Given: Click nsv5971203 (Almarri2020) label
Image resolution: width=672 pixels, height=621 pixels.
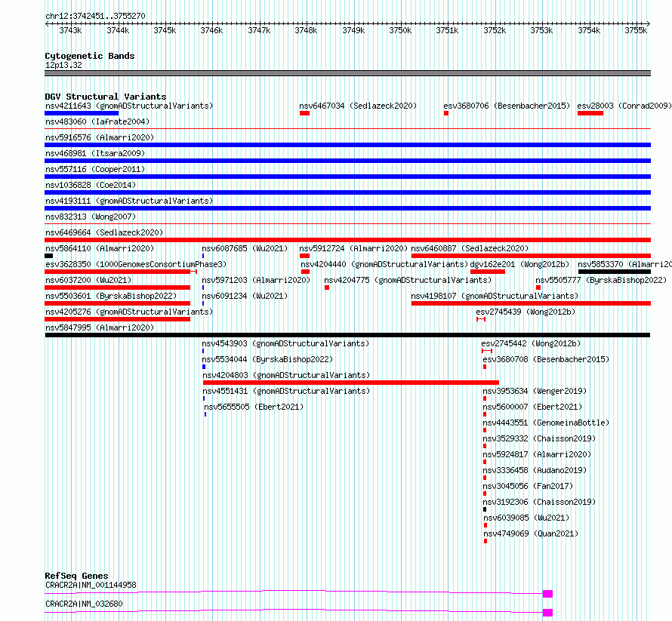Looking at the screenshot, I should tap(256, 280).
